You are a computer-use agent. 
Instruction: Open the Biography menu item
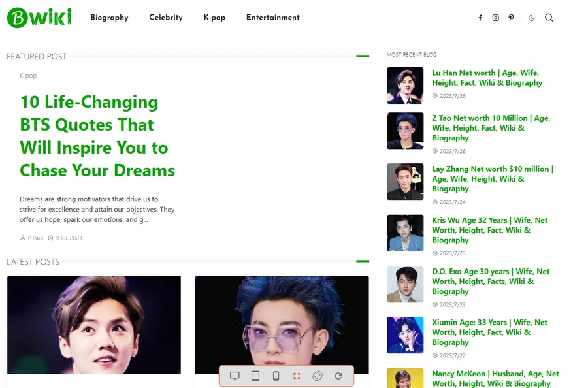(x=109, y=18)
